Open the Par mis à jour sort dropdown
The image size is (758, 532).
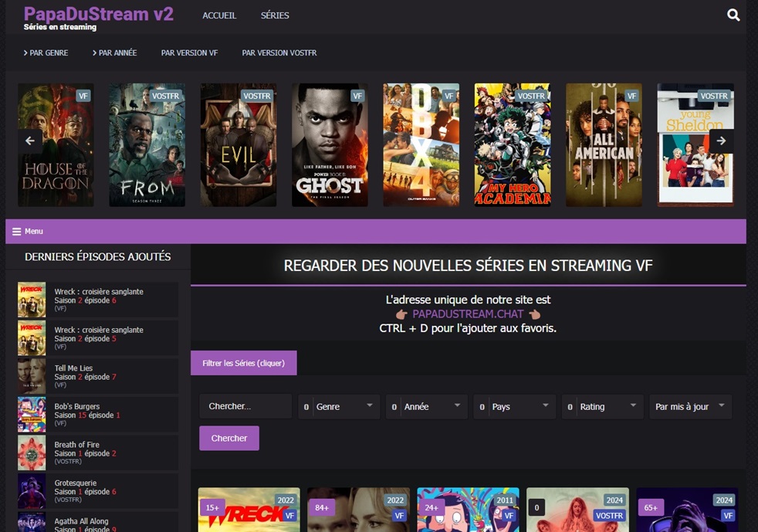pyautogui.click(x=690, y=406)
